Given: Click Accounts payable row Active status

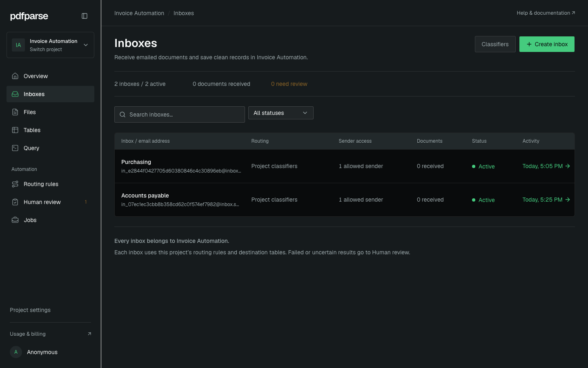Looking at the screenshot, I should tap(483, 200).
